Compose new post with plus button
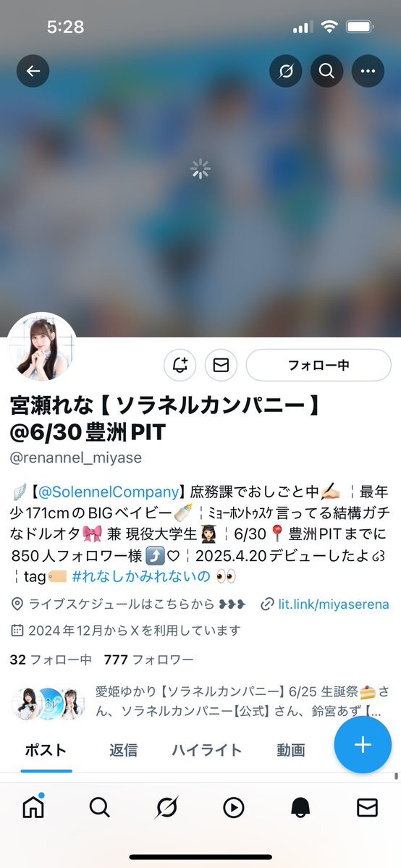The height and width of the screenshot is (868, 401). (x=363, y=744)
